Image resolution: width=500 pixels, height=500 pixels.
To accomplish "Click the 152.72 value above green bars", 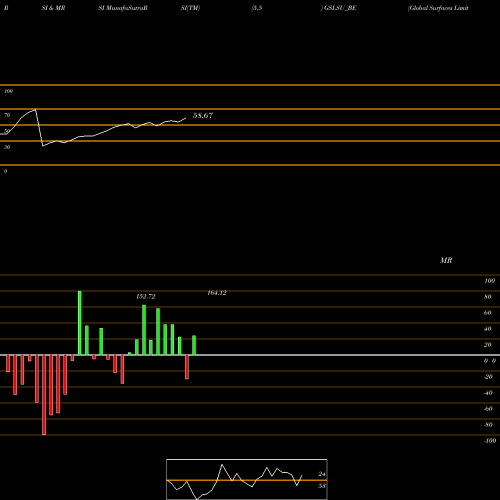I will 146,296.
